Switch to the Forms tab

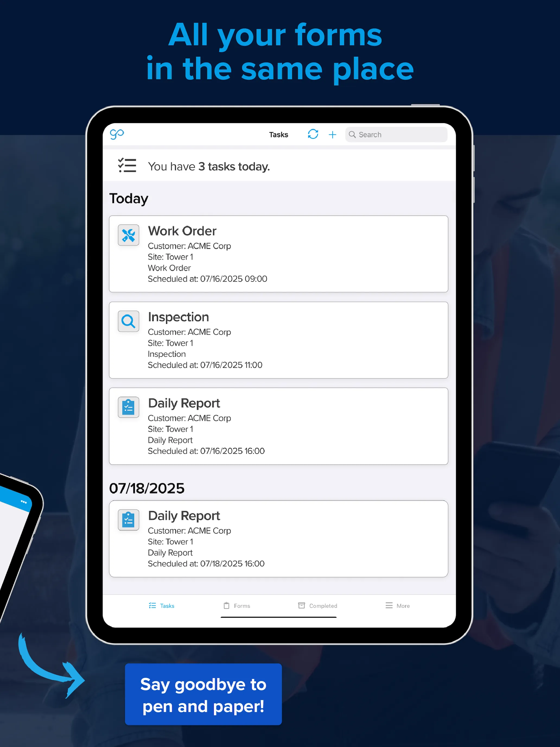tap(242, 605)
